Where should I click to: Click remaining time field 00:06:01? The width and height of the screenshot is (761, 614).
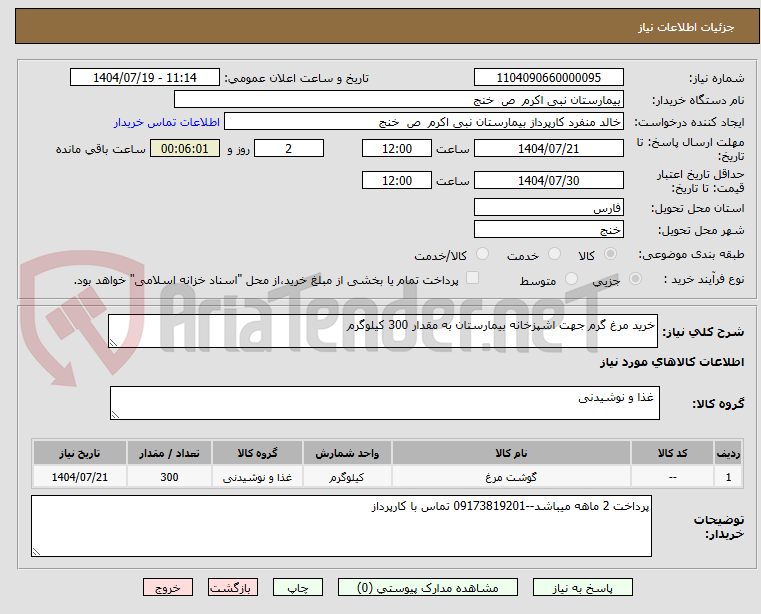pos(184,148)
